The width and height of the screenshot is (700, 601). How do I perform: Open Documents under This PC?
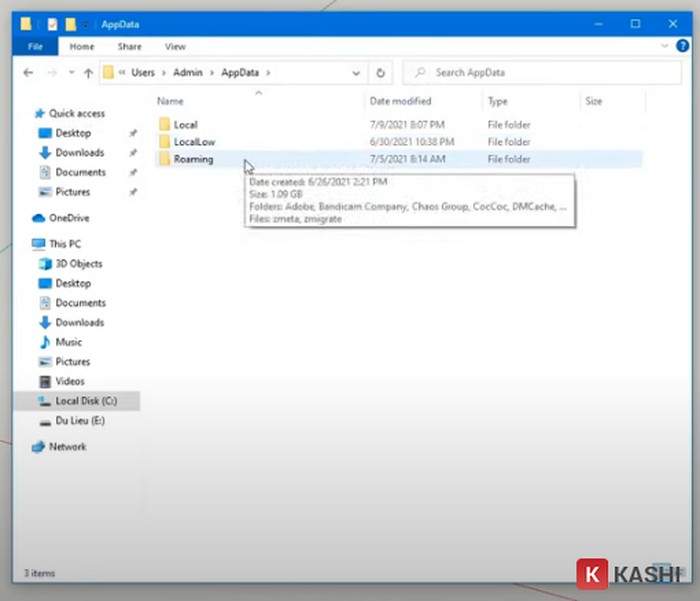(x=81, y=303)
